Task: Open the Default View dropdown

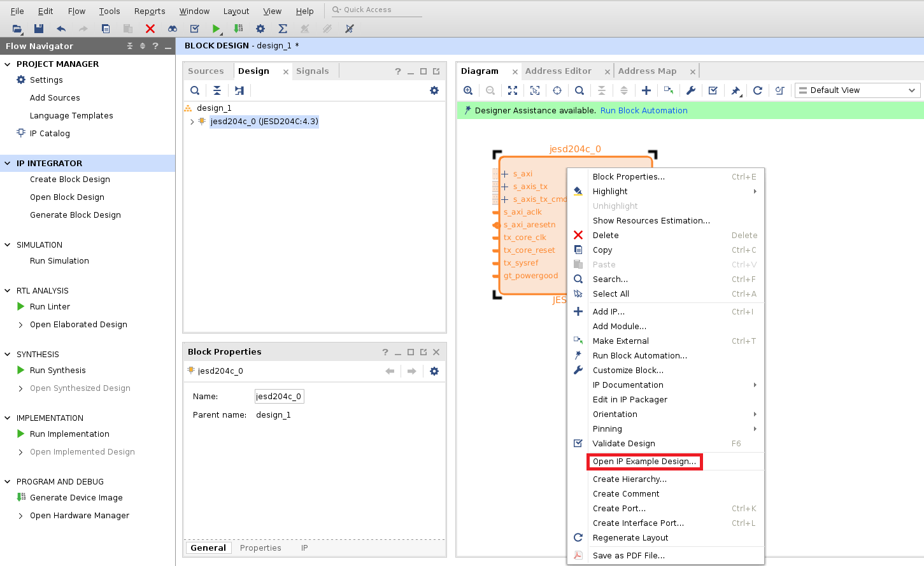Action: (858, 90)
